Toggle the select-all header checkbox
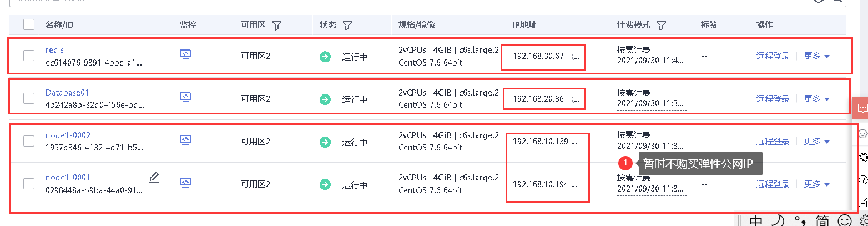868x226 pixels. (x=29, y=24)
